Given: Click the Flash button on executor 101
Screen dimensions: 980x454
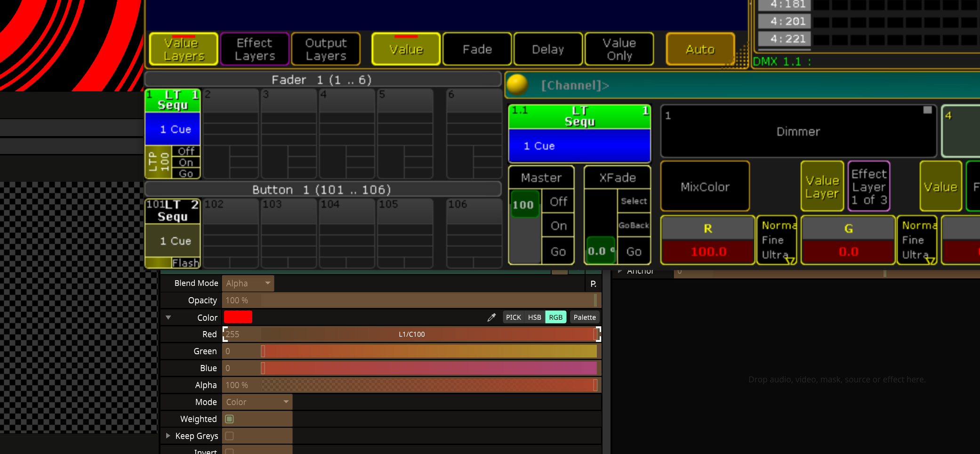Looking at the screenshot, I should coord(186,263).
